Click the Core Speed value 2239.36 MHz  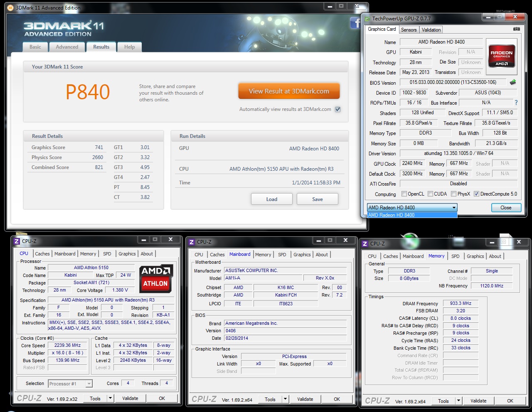click(68, 345)
